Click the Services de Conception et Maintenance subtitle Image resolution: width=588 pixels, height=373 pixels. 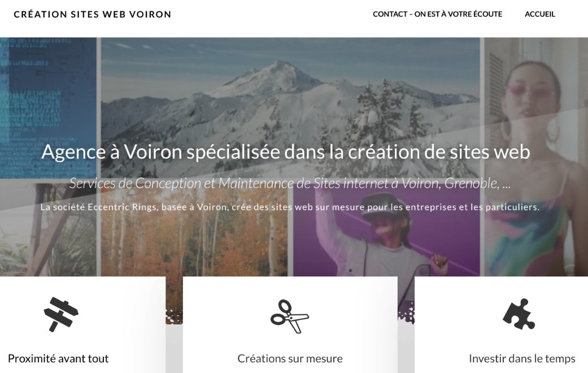pyautogui.click(x=290, y=184)
